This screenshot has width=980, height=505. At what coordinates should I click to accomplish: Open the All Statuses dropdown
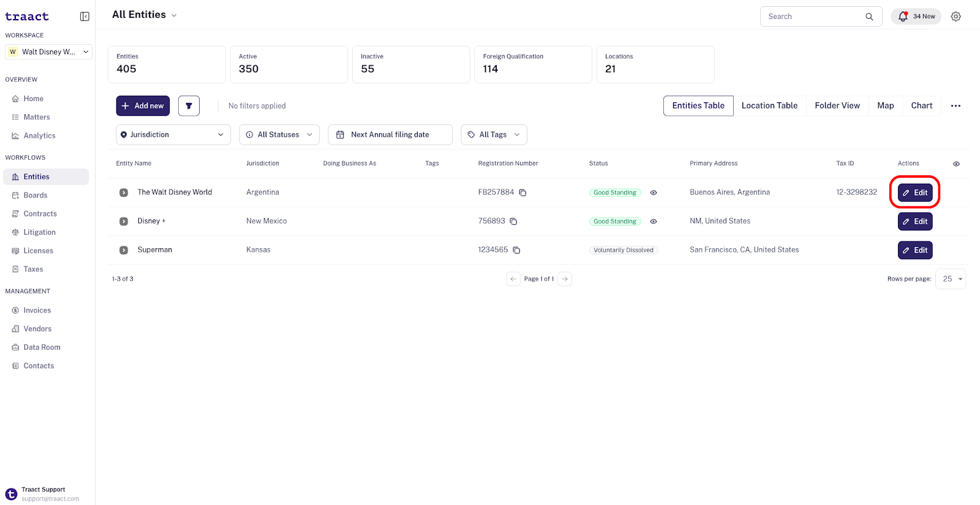coord(279,135)
